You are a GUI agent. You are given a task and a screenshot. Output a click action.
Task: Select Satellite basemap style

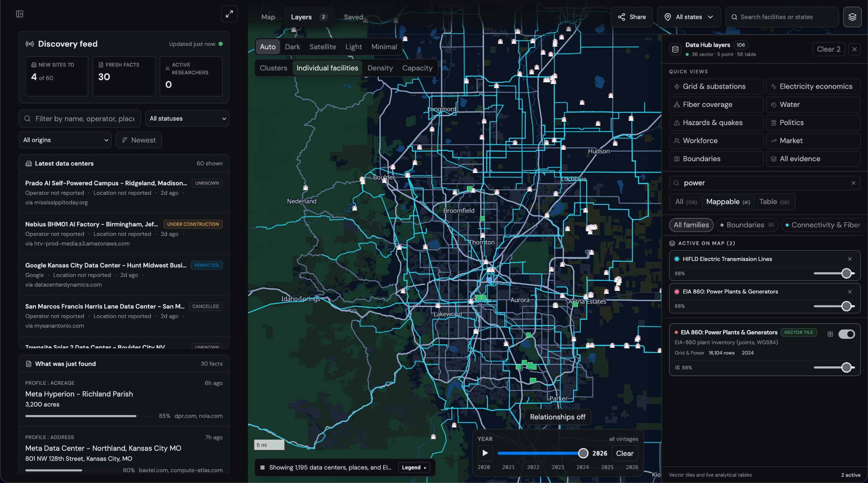click(x=323, y=47)
